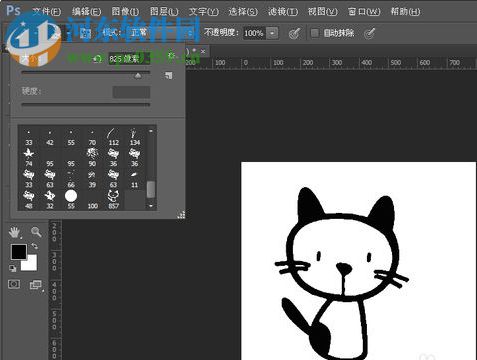
Task: Select the 11 brush preset
Action: click(x=135, y=179)
